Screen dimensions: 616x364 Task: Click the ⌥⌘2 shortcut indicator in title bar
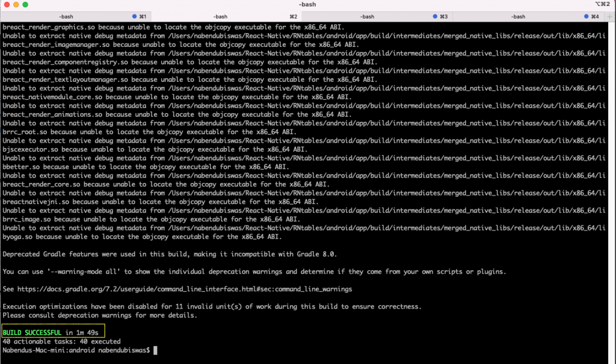pos(603,5)
